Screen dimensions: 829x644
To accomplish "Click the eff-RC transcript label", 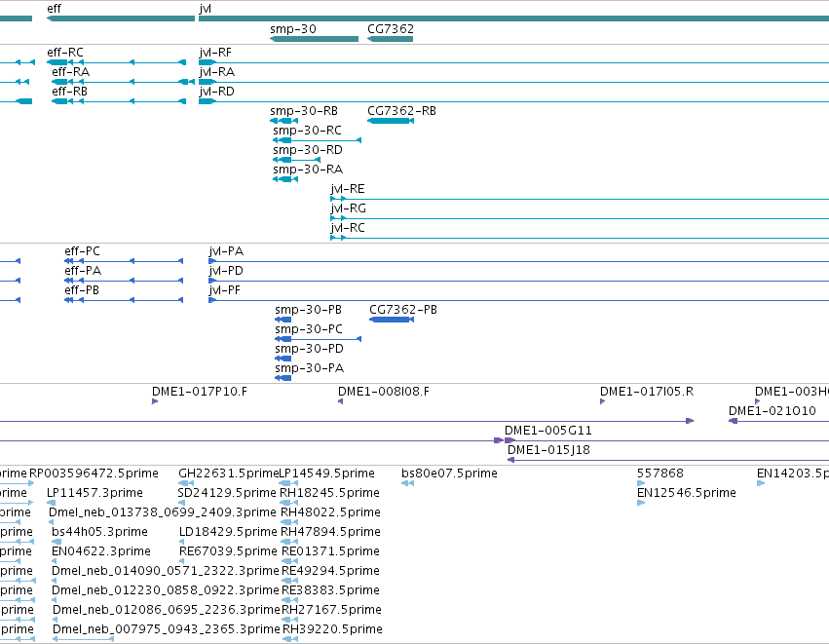I will point(65,53).
